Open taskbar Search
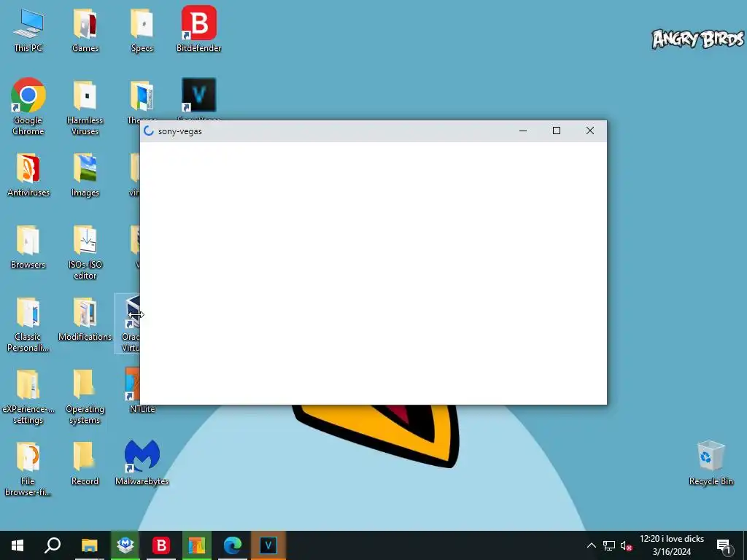The height and width of the screenshot is (560, 747). pyautogui.click(x=53, y=545)
